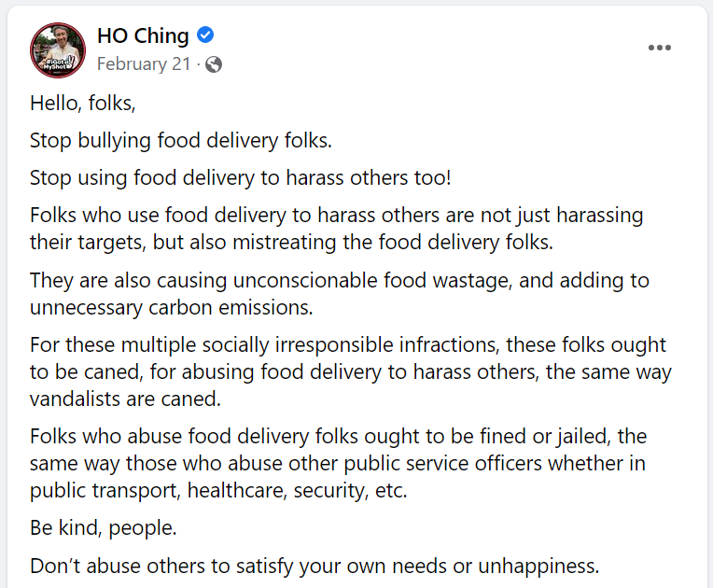Click the line ending "harass others too!"

click(x=241, y=178)
